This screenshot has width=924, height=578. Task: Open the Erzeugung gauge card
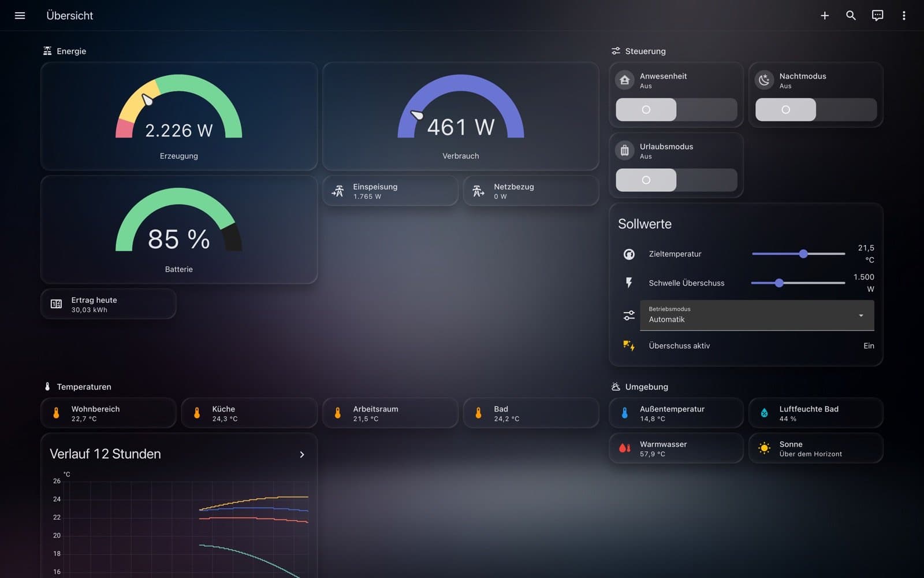[179, 116]
